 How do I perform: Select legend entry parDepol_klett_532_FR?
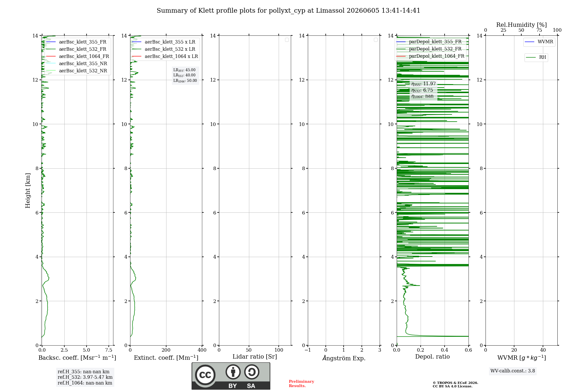click(x=435, y=49)
